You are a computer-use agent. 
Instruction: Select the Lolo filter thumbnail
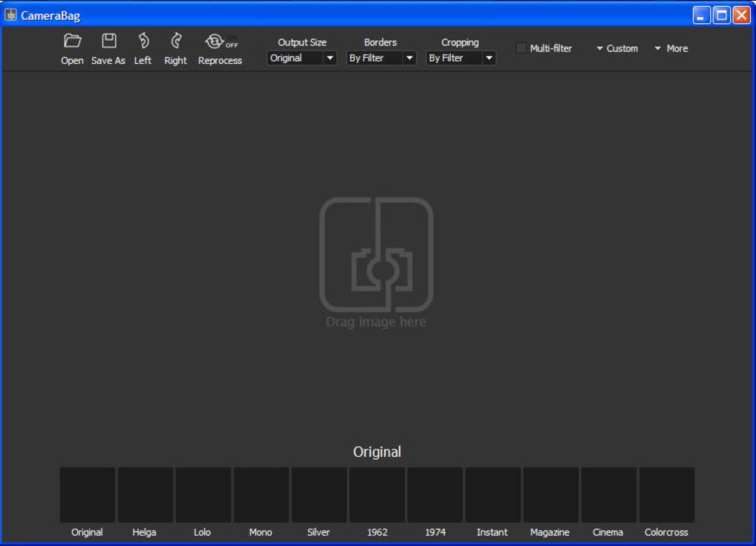203,495
